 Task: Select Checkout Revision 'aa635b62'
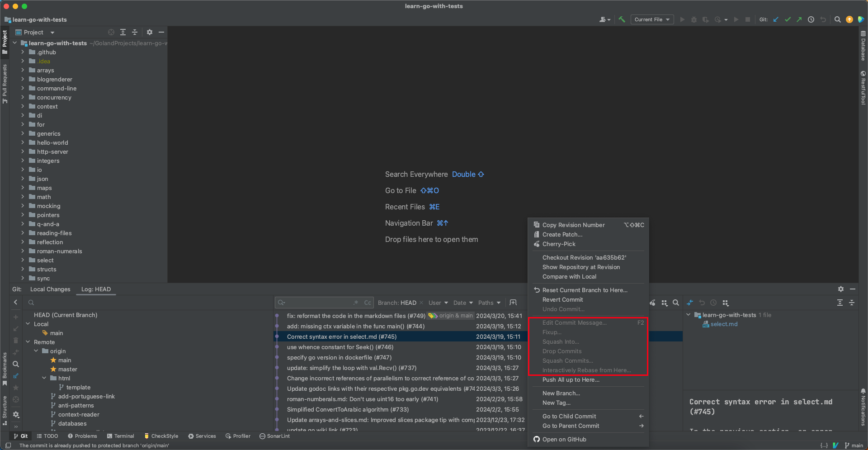[588, 257]
